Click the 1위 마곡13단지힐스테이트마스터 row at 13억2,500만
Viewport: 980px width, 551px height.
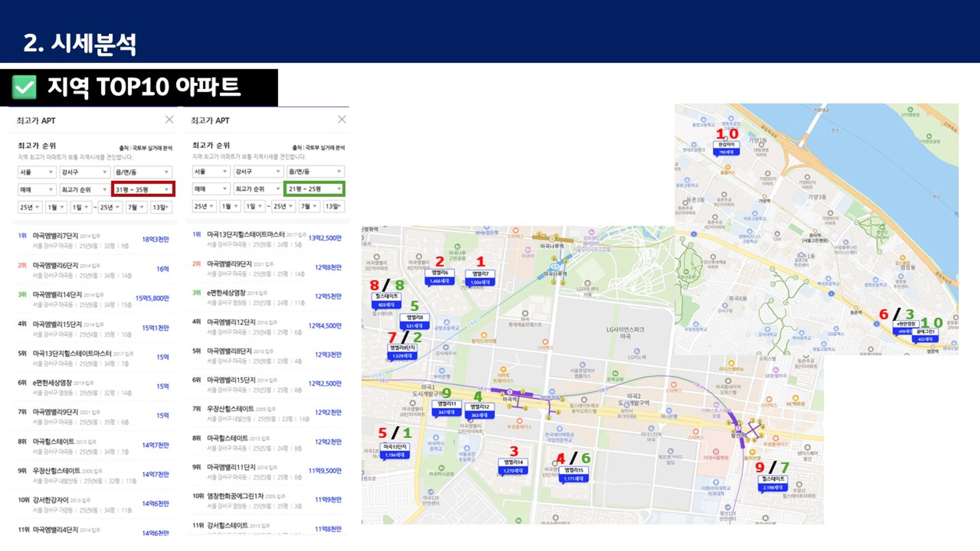point(267,239)
